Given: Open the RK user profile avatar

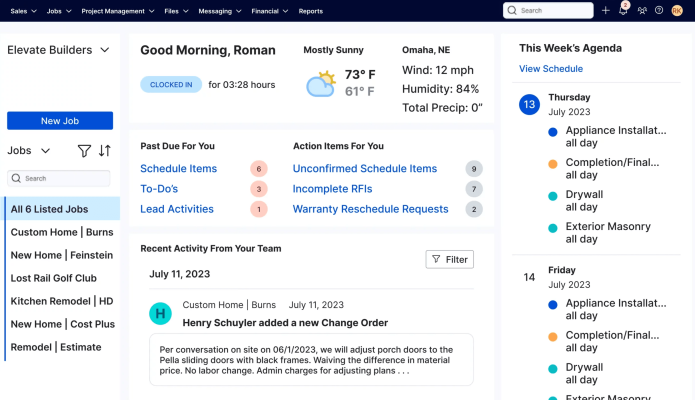Looking at the screenshot, I should point(677,10).
